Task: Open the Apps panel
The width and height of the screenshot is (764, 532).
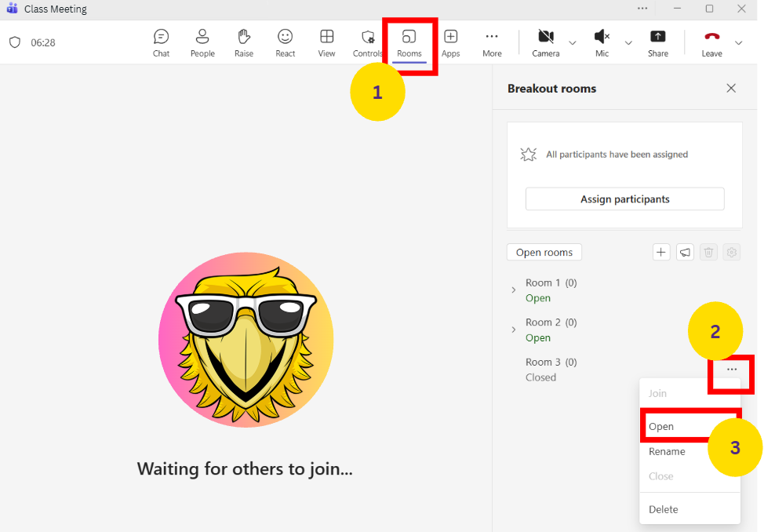Action: coord(450,42)
